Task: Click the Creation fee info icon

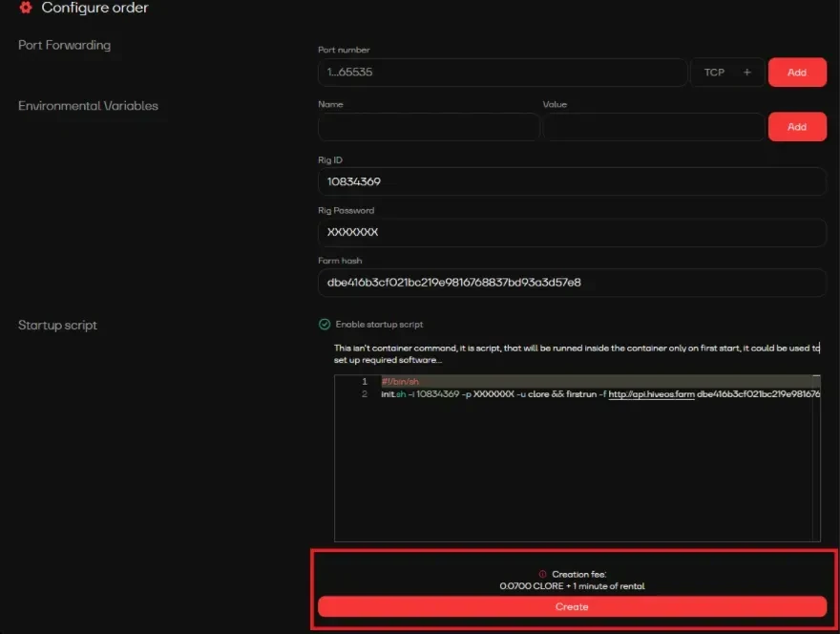Action: coord(544,574)
